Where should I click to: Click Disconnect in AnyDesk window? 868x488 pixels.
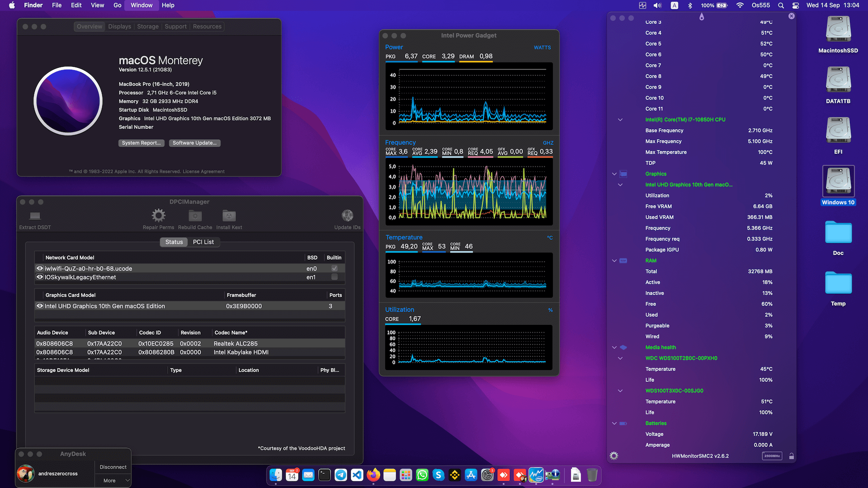[x=113, y=467]
